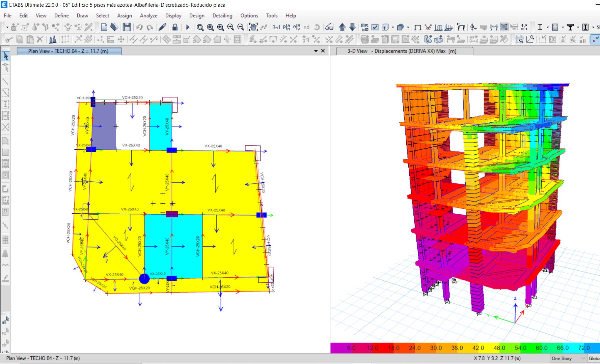Select the Rubber Band Zoom magnifier
Viewport: 600px width, 364px height.
200,27
